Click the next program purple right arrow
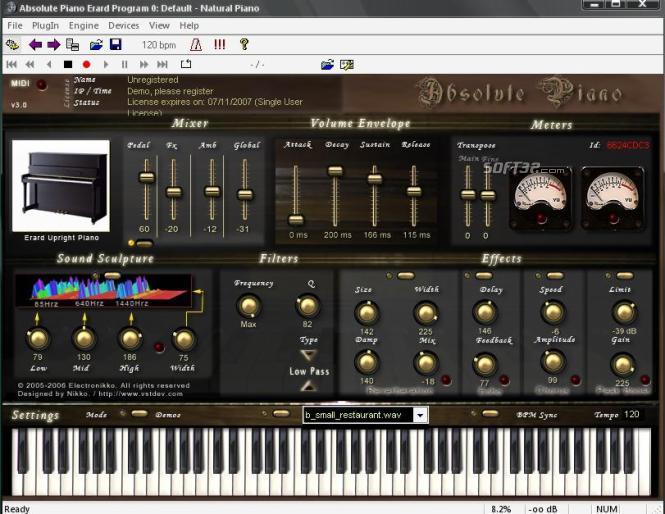Viewport: 665px width, 514px height. (53, 44)
